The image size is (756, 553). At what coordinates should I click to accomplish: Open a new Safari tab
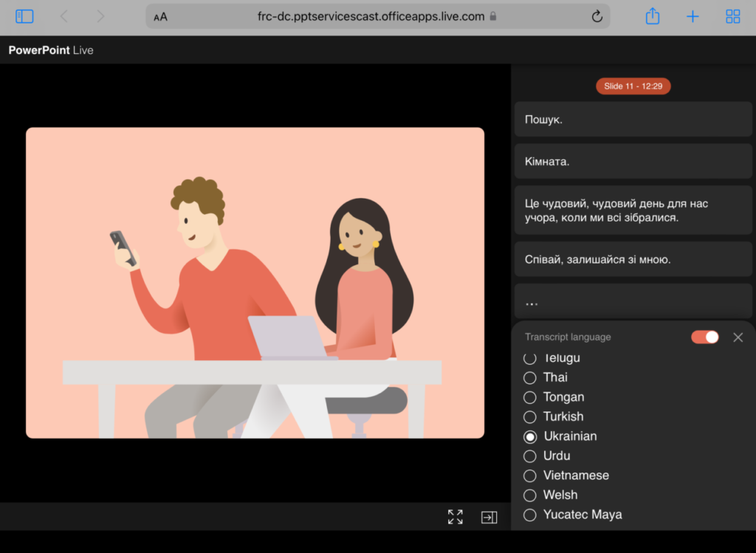pos(693,16)
